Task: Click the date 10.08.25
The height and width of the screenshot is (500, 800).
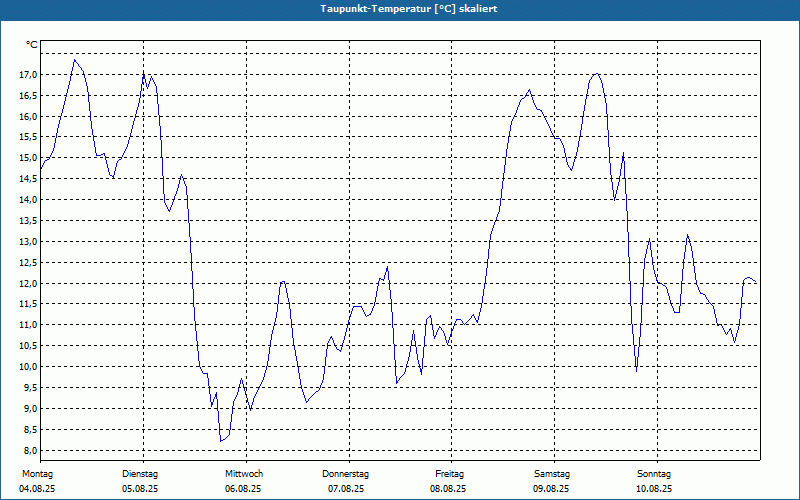Action: pyautogui.click(x=654, y=489)
